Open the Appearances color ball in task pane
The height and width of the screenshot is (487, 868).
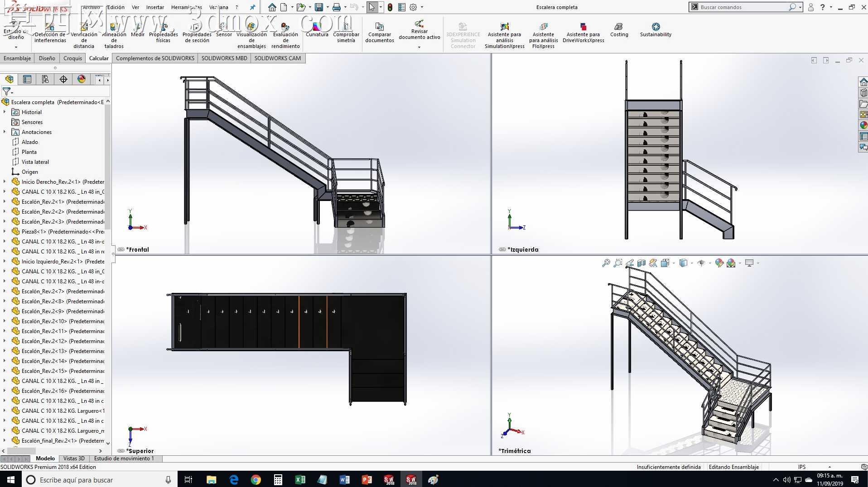(x=863, y=125)
